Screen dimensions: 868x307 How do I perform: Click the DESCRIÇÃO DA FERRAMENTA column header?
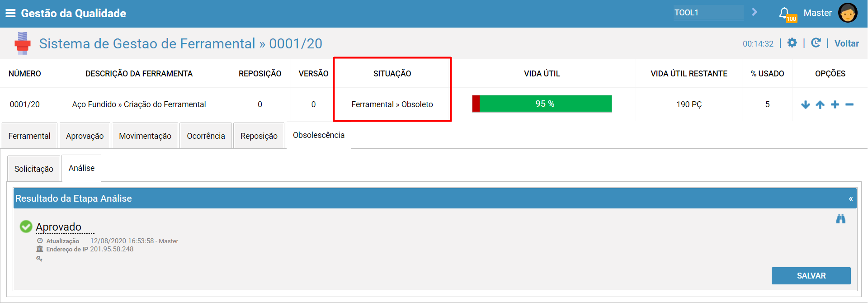click(139, 74)
